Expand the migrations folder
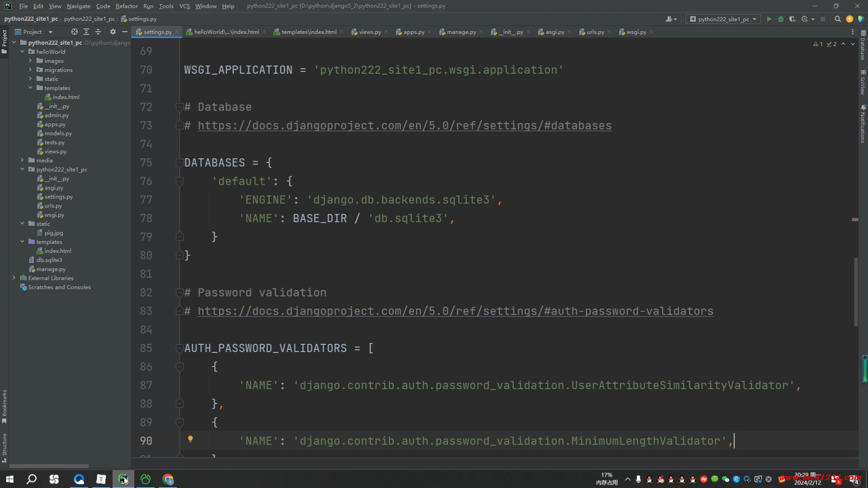Image resolution: width=868 pixels, height=488 pixels. [x=30, y=70]
